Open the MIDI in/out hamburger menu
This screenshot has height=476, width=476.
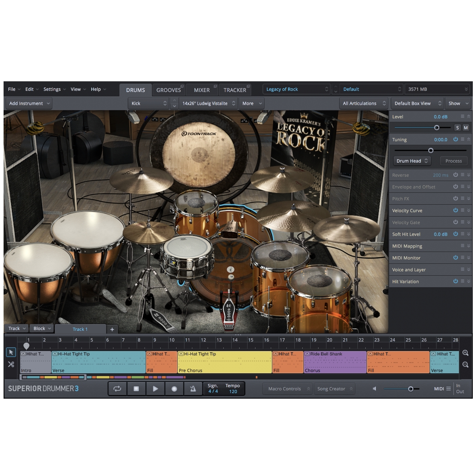(x=448, y=389)
